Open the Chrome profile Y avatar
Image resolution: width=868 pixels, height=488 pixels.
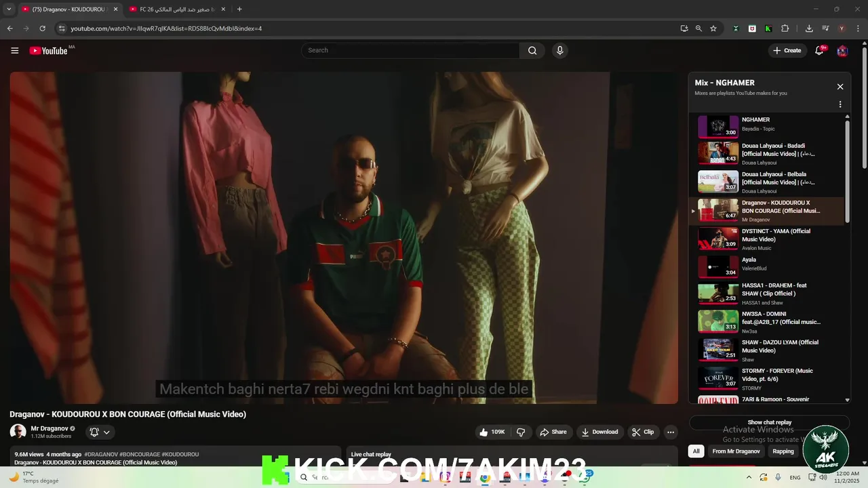coord(842,28)
